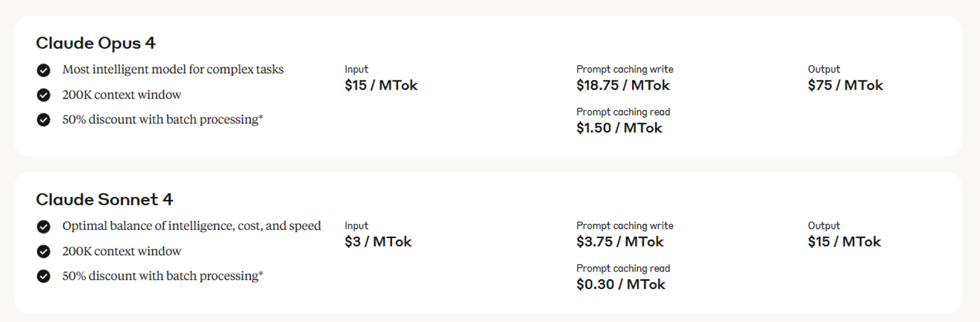Click Sonnet 4 input price $3 / MTok
Screen dimensions: 980x322
(x=378, y=242)
